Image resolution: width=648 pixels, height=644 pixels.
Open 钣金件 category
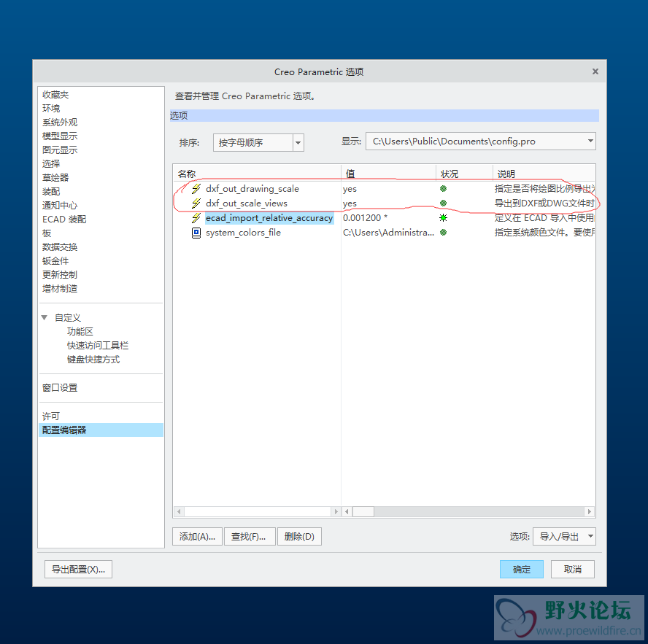[x=55, y=260]
